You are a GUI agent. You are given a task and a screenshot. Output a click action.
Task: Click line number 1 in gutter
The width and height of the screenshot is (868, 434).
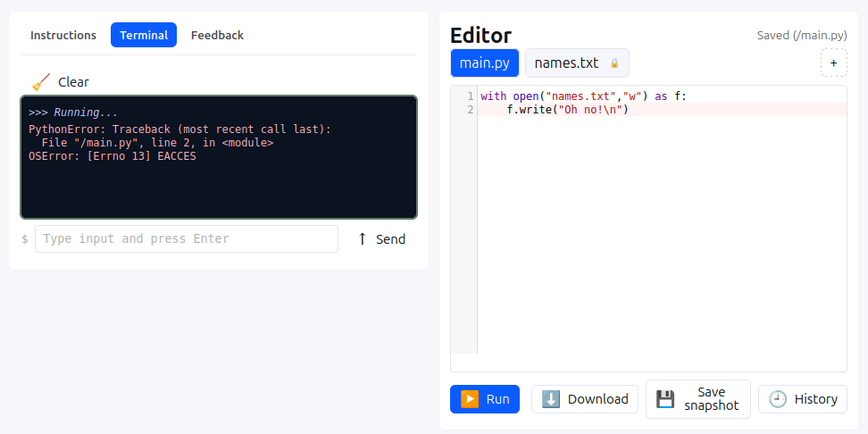coord(470,96)
